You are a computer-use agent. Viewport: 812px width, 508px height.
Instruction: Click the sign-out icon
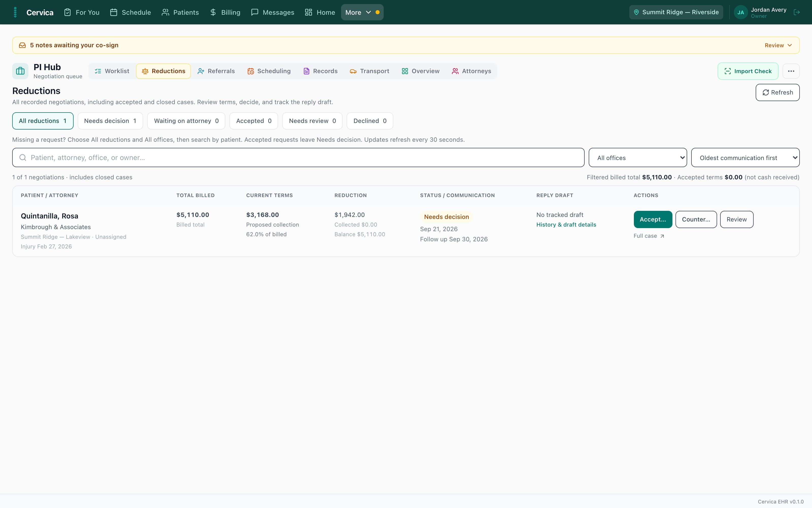coord(797,12)
